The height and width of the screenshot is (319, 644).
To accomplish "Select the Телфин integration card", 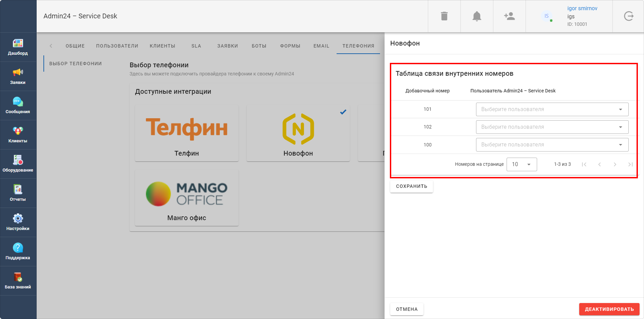I will (x=187, y=133).
